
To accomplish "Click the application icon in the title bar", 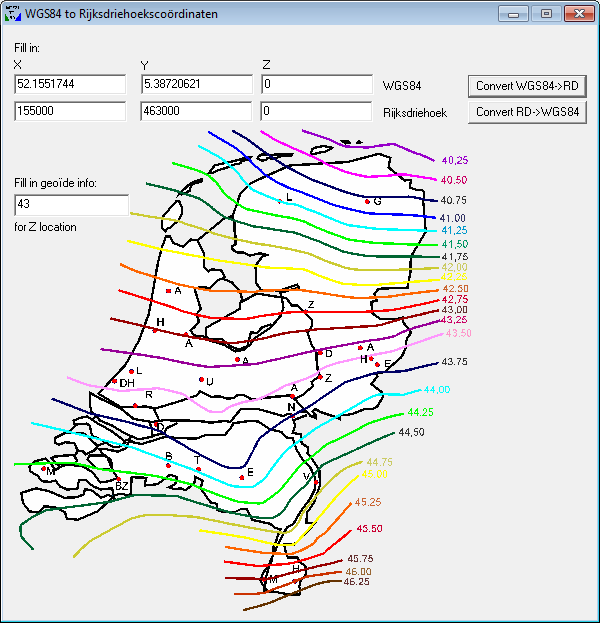I will click(x=14, y=14).
